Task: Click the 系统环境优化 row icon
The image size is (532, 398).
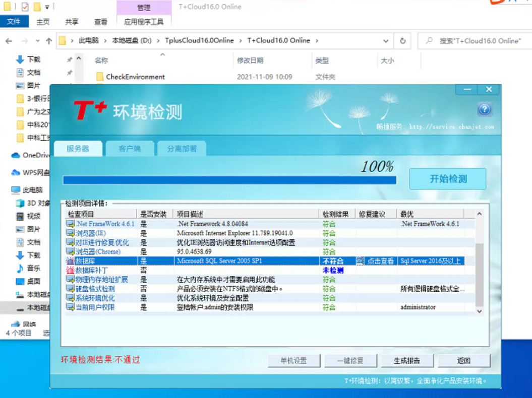Action: tap(70, 298)
